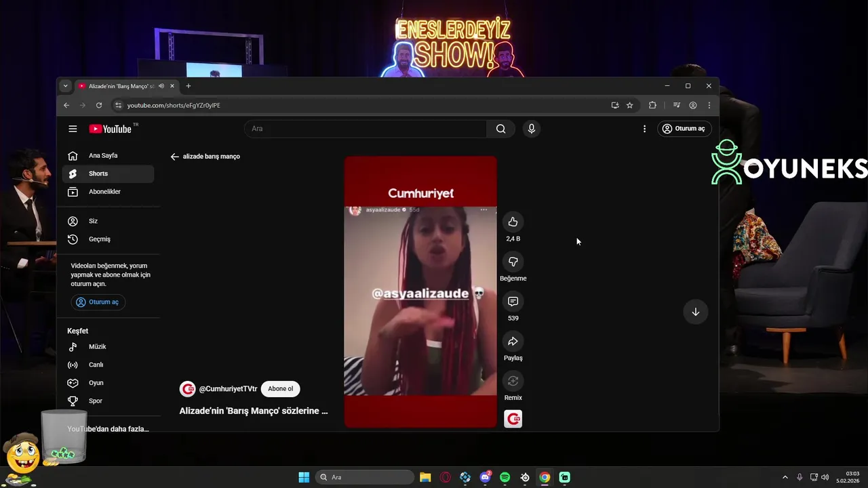Click in the YouTube Ara search field
The width and height of the screenshot is (868, 488).
[365, 129]
